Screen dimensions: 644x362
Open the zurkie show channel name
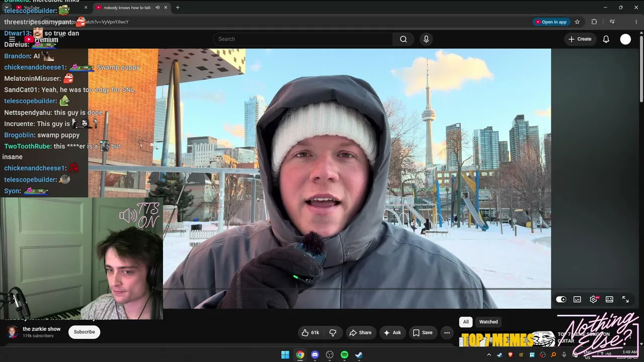tap(42, 329)
